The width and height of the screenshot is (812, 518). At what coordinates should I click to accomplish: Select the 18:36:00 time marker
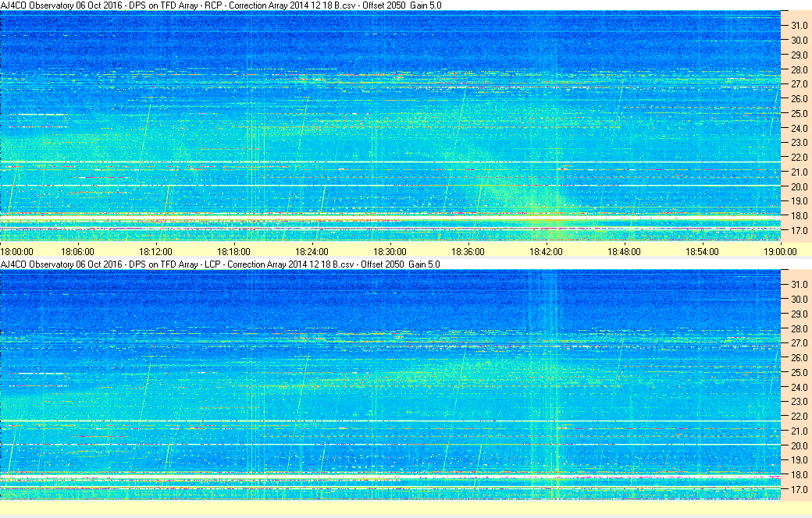tap(468, 251)
